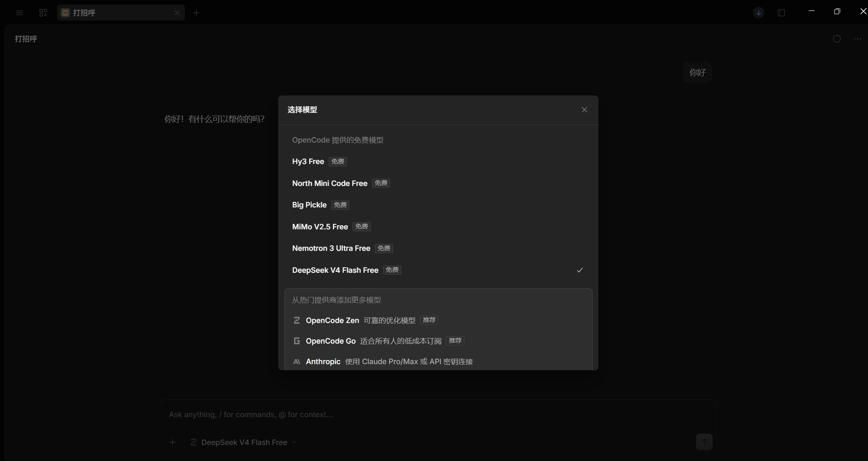Click the OpenCode Zen logo icon
868x461 pixels.
click(297, 320)
